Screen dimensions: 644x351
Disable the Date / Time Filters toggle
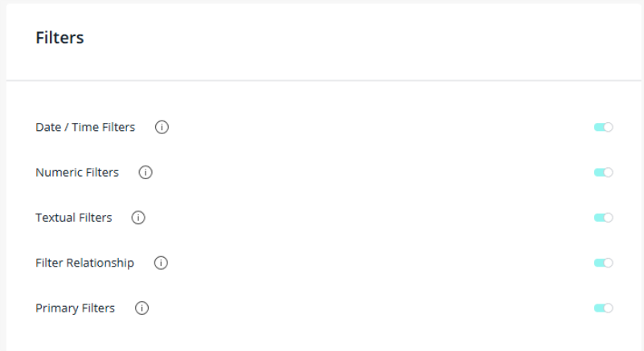pos(603,127)
